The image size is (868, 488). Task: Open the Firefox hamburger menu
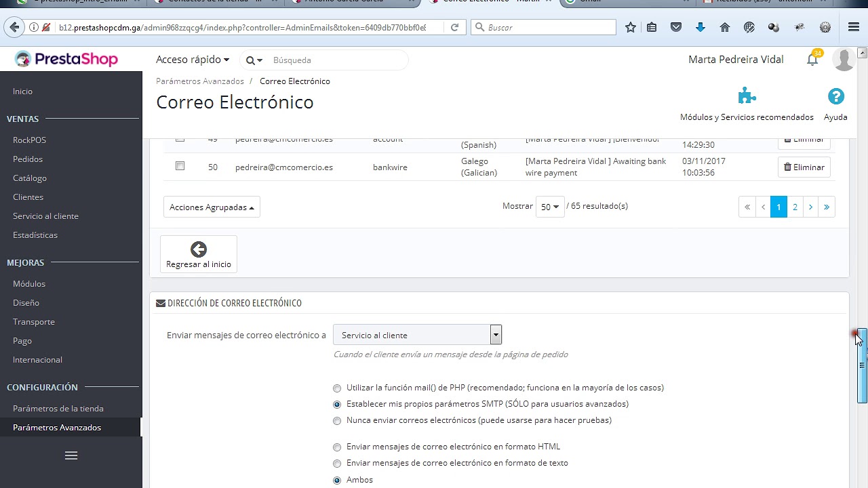[854, 27]
